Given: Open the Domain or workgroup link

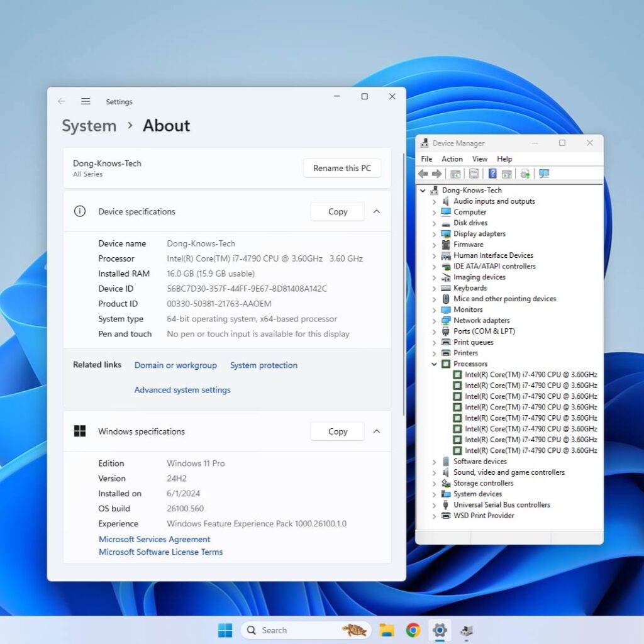Looking at the screenshot, I should [175, 365].
